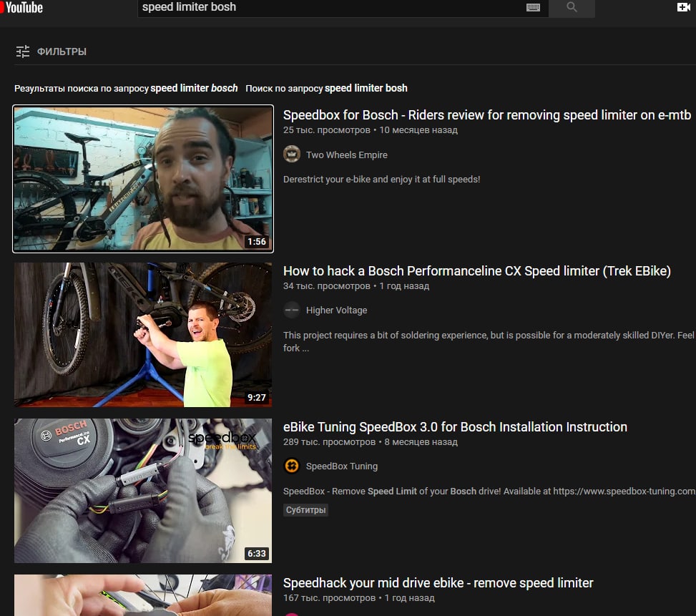696x616 pixels.
Task: Search instead for 'speed limiter bosh'
Action: tap(366, 88)
